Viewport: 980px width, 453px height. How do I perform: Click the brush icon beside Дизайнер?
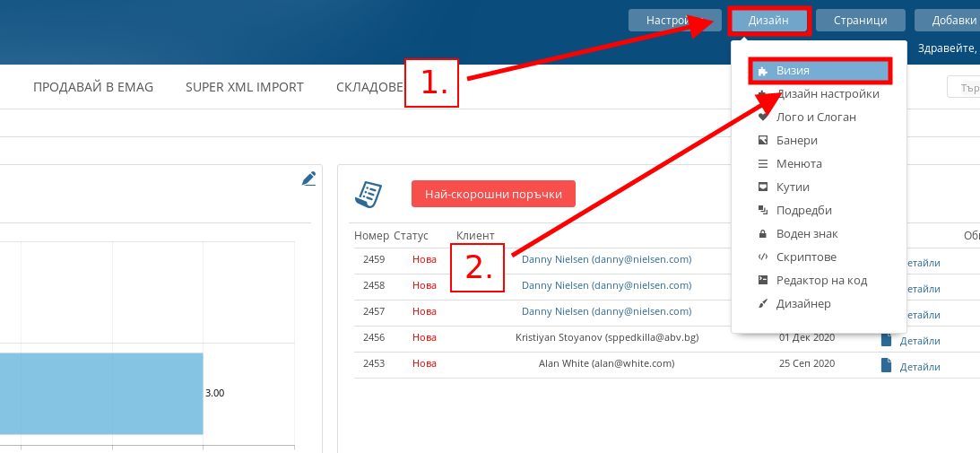pyautogui.click(x=763, y=303)
